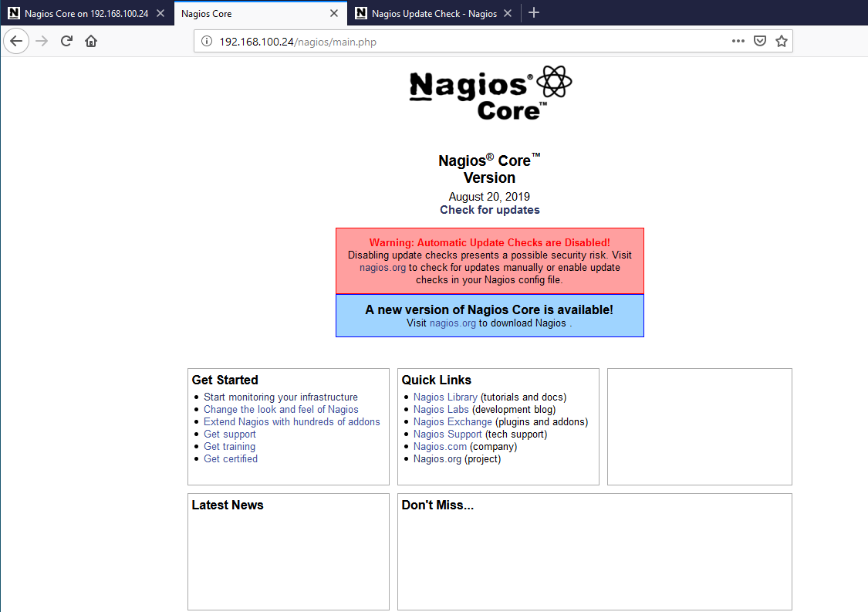
Task: Open the page actions three-dots menu
Action: click(x=738, y=42)
